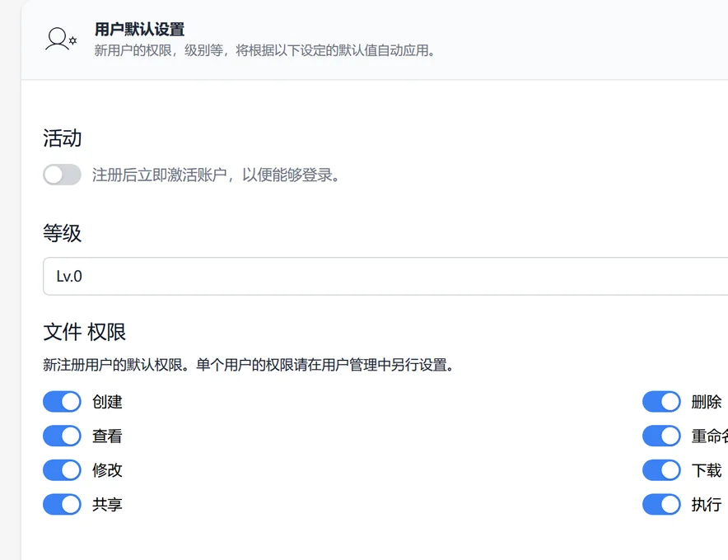
Task: Click the 用户默认设置 heading
Action: pos(139,30)
